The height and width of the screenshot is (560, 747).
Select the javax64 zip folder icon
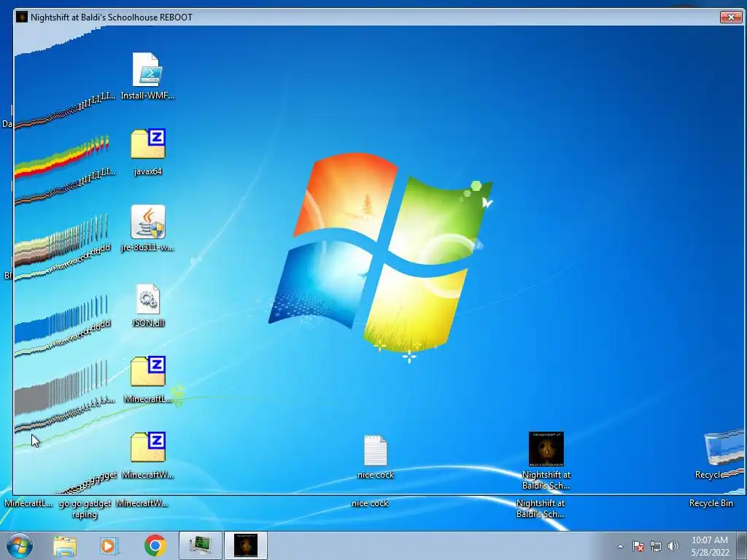148,144
